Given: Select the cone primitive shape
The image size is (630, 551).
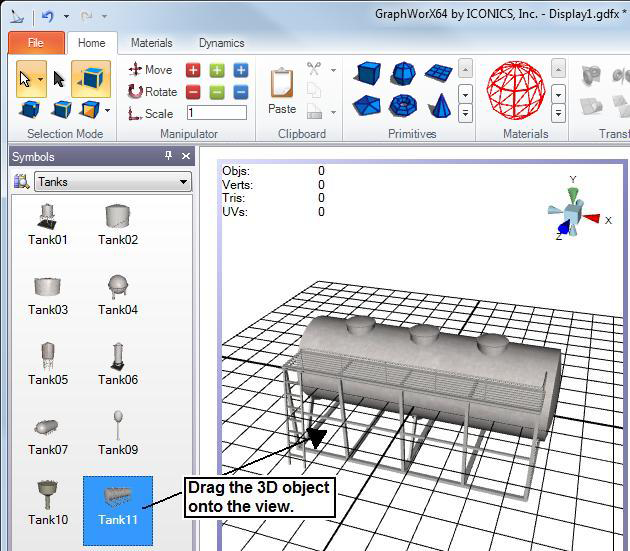Looking at the screenshot, I should [x=438, y=106].
